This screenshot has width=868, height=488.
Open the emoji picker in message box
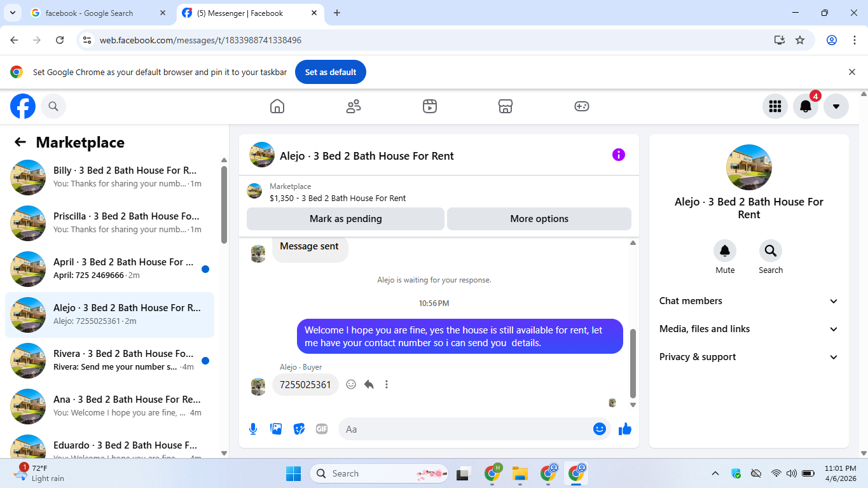click(599, 429)
